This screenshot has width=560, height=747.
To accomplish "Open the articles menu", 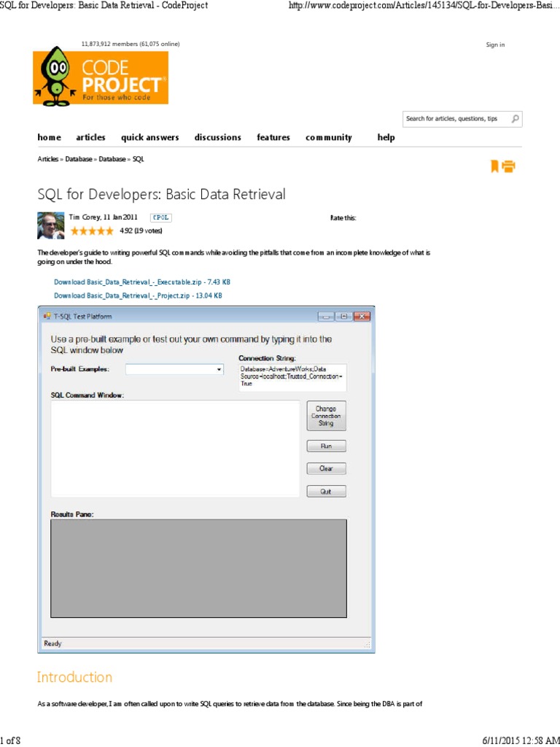I will 90,137.
